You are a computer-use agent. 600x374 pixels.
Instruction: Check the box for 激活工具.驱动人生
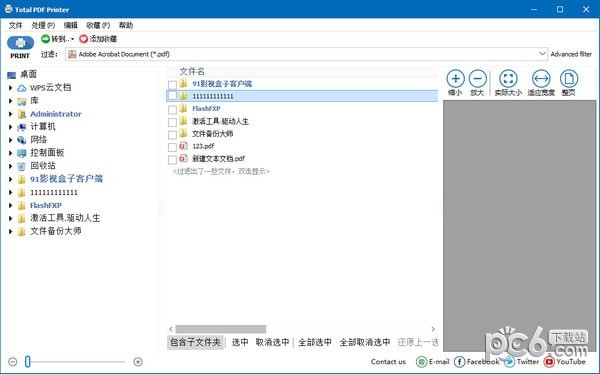172,122
